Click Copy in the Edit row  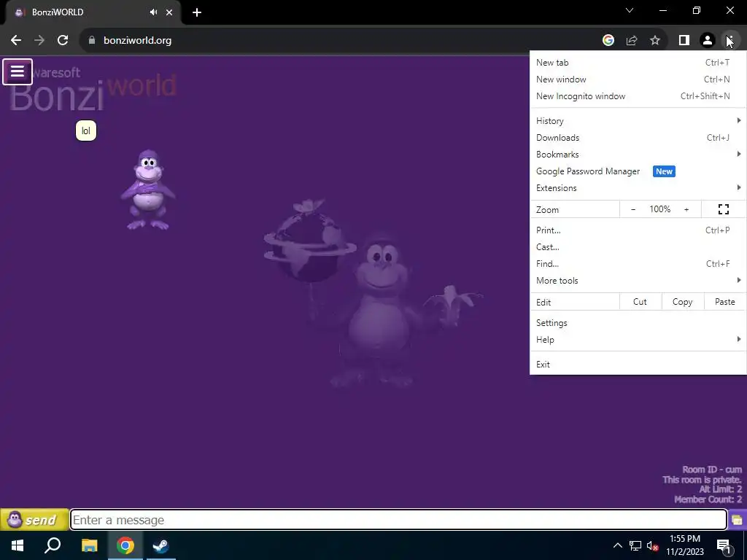pos(682,302)
